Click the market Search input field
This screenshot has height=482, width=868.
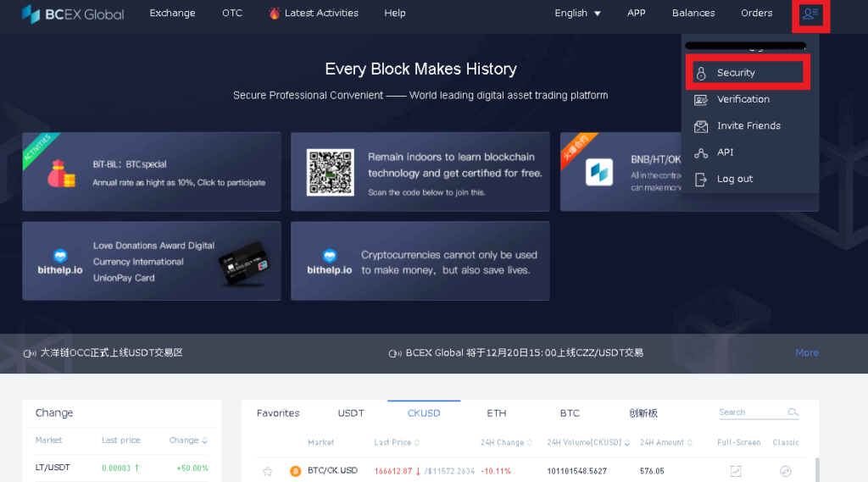pos(752,413)
